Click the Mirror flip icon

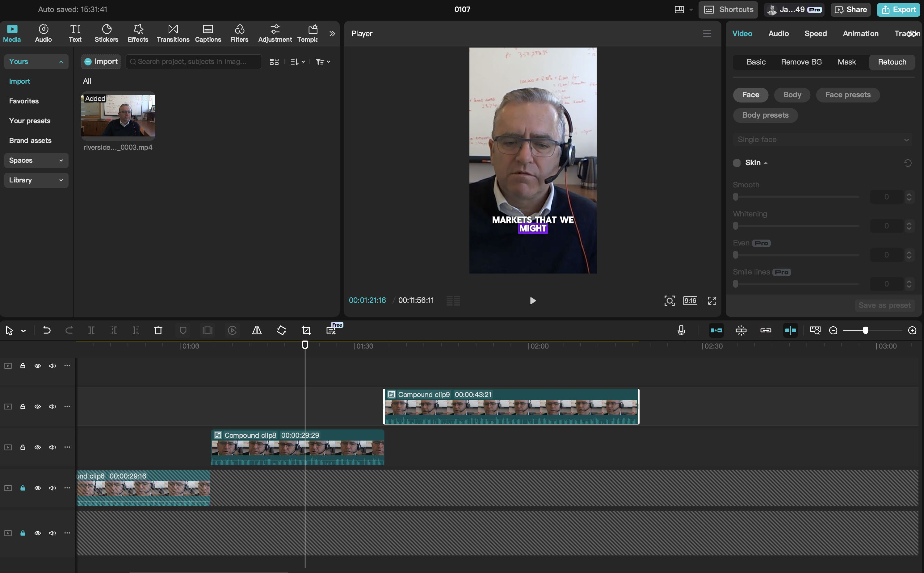(257, 330)
